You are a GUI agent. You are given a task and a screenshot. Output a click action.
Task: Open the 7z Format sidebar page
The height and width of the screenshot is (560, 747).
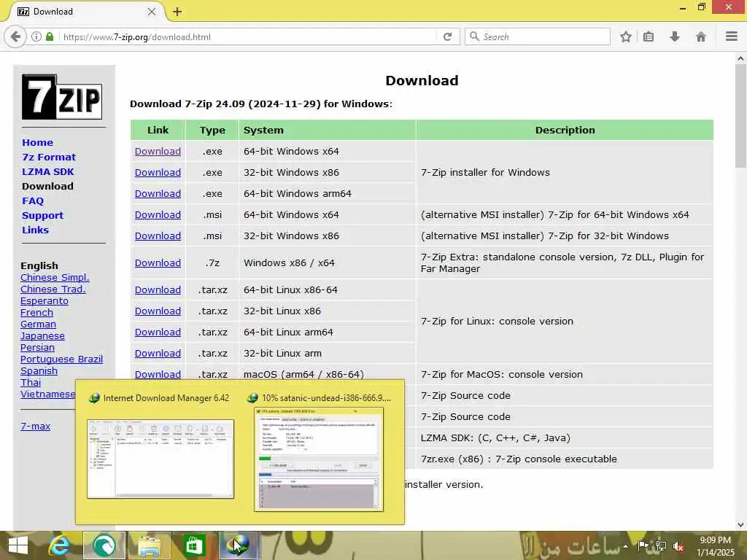point(49,157)
